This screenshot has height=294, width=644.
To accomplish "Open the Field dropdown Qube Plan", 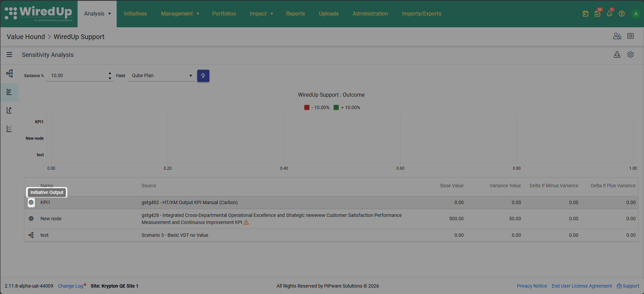I will coord(161,76).
